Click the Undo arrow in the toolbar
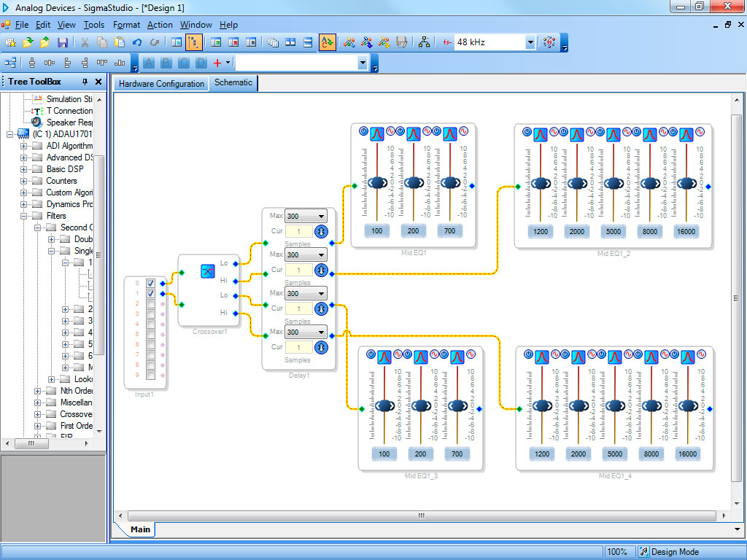The image size is (747, 560). tap(137, 42)
